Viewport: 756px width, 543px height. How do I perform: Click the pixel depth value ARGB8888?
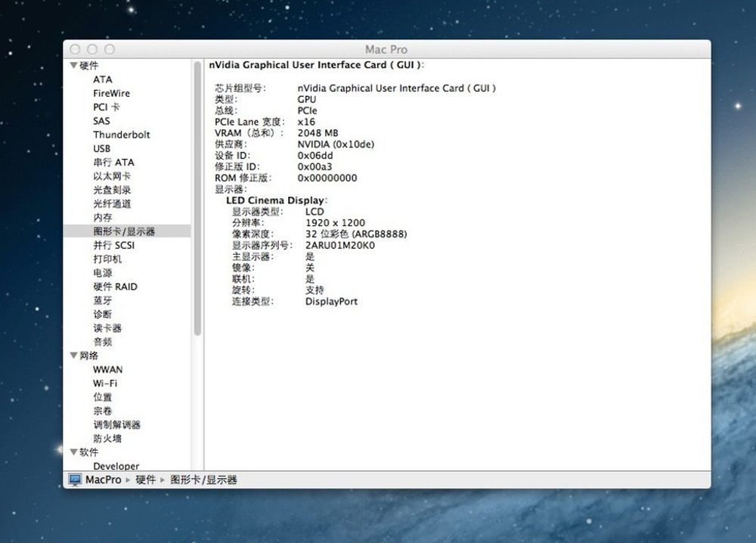(x=356, y=234)
